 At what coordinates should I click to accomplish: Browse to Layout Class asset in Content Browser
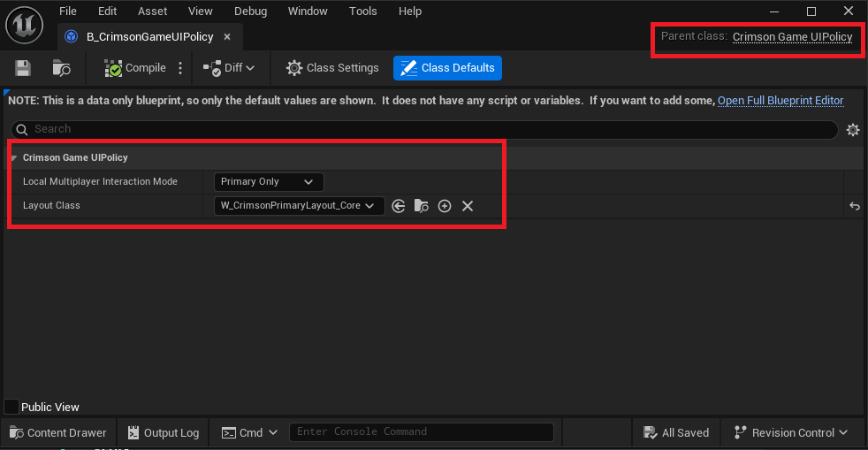(x=422, y=206)
